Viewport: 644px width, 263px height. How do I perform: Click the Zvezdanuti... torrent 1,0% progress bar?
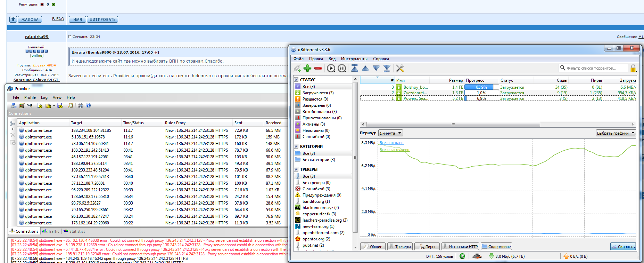click(x=481, y=93)
